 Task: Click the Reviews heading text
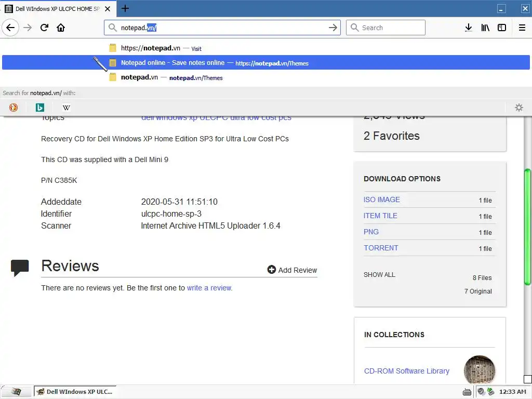pos(70,265)
